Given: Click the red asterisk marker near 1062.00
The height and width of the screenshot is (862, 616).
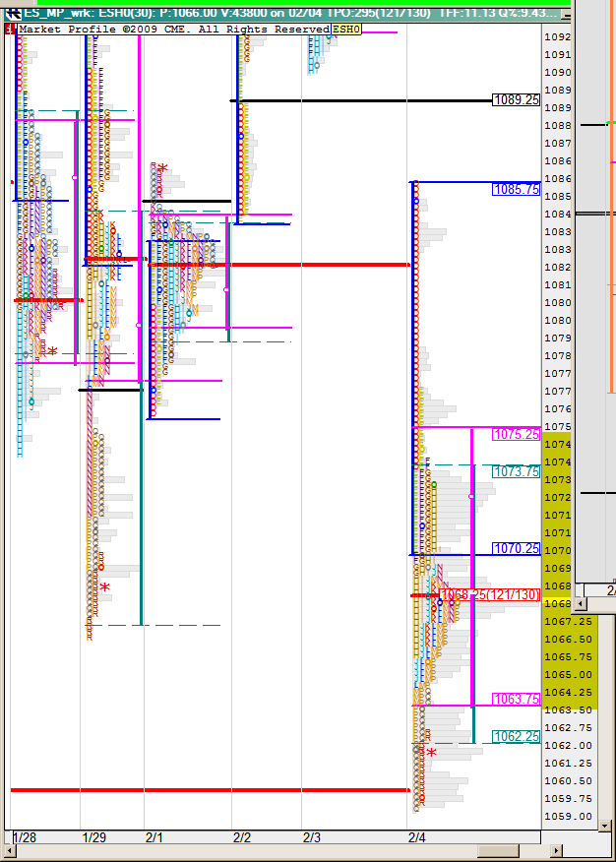Looking at the screenshot, I should click(431, 753).
